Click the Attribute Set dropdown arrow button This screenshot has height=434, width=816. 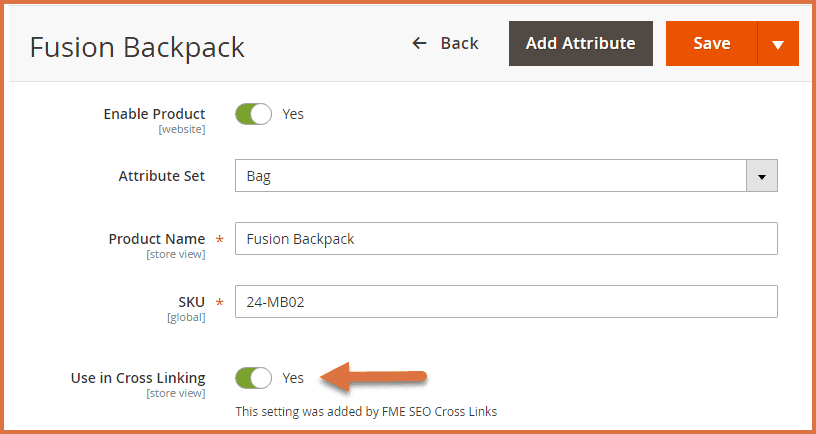click(762, 176)
